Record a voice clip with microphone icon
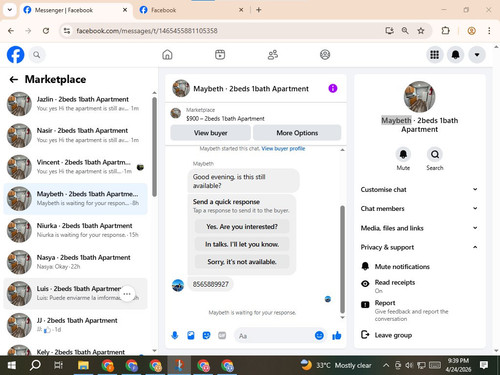 click(175, 335)
